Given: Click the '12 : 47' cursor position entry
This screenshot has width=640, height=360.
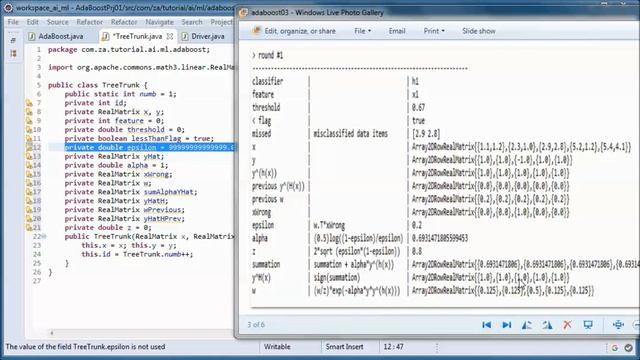Looking at the screenshot, I should click(x=393, y=347).
